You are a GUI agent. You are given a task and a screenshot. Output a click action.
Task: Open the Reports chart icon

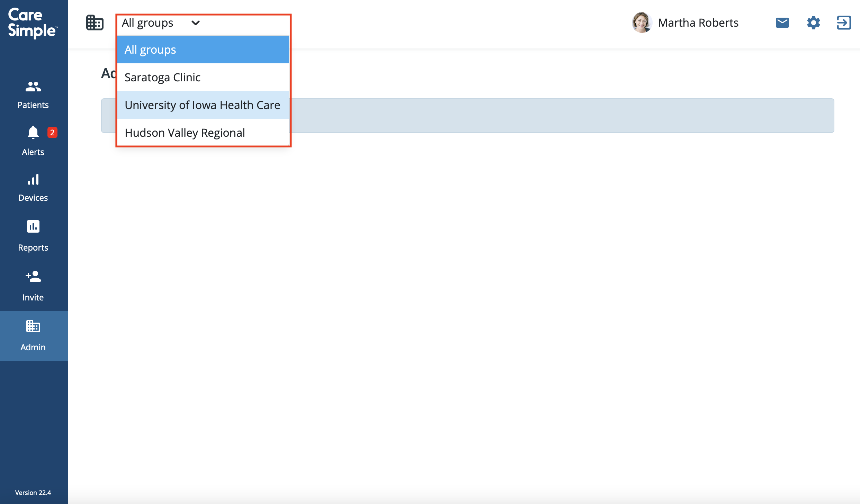pyautogui.click(x=33, y=227)
